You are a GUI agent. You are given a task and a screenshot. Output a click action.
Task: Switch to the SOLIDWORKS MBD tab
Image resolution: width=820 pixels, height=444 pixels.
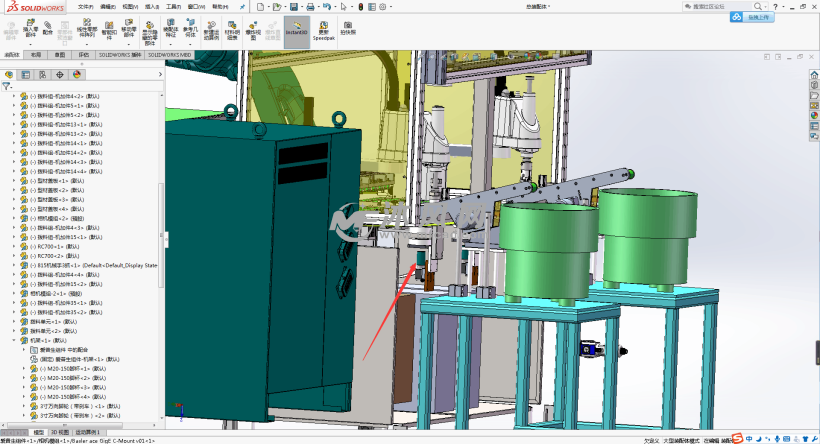tap(168, 56)
